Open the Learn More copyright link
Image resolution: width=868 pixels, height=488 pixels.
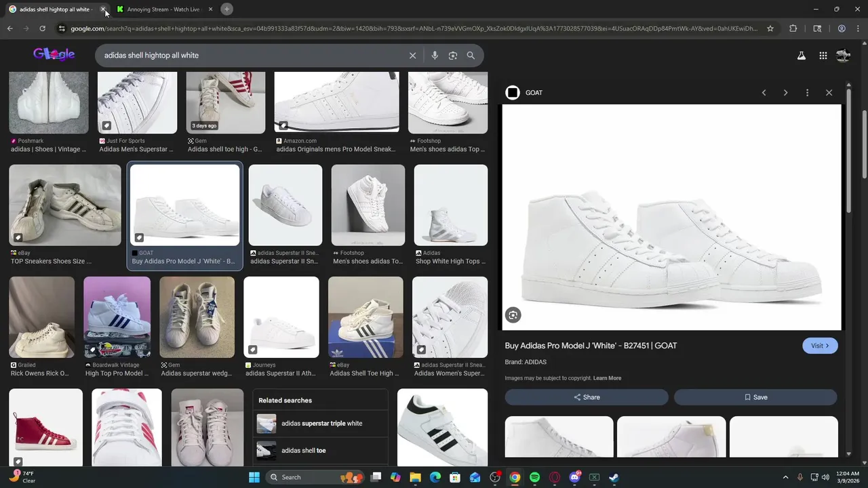pos(607,378)
